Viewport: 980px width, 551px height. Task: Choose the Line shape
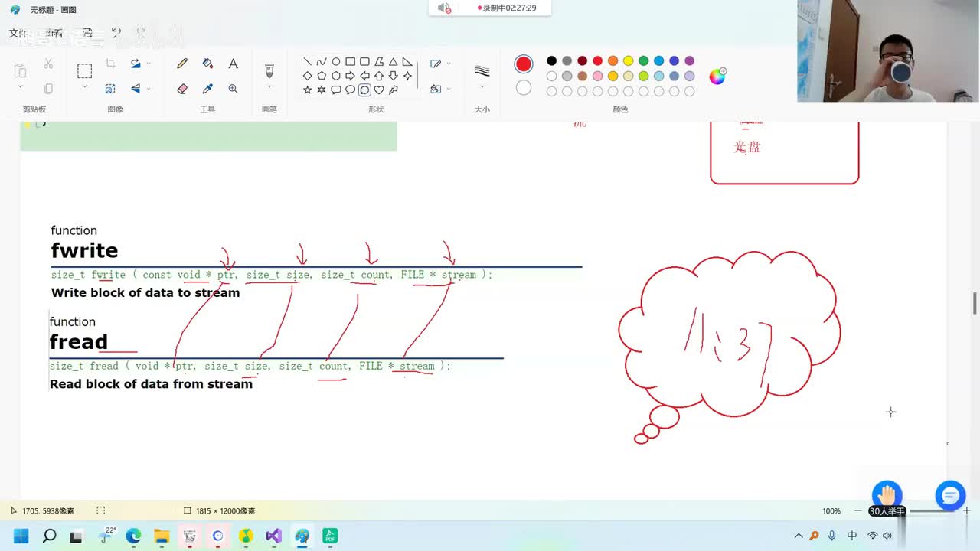pyautogui.click(x=307, y=62)
